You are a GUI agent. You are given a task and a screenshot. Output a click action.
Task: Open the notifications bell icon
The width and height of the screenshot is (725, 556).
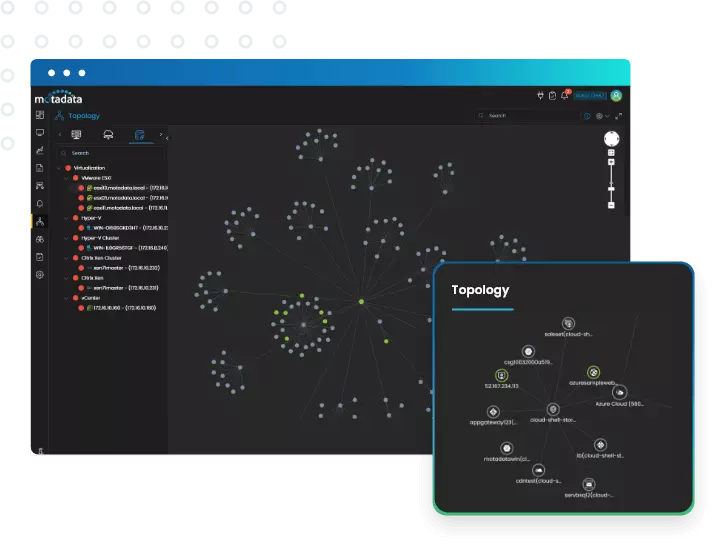pos(565,96)
